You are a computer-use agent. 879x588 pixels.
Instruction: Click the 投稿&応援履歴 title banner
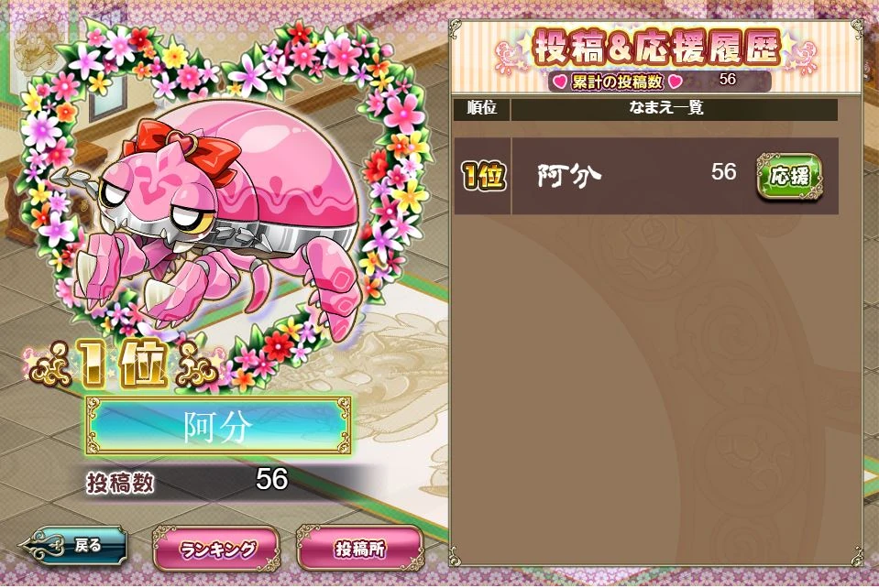[x=656, y=49]
